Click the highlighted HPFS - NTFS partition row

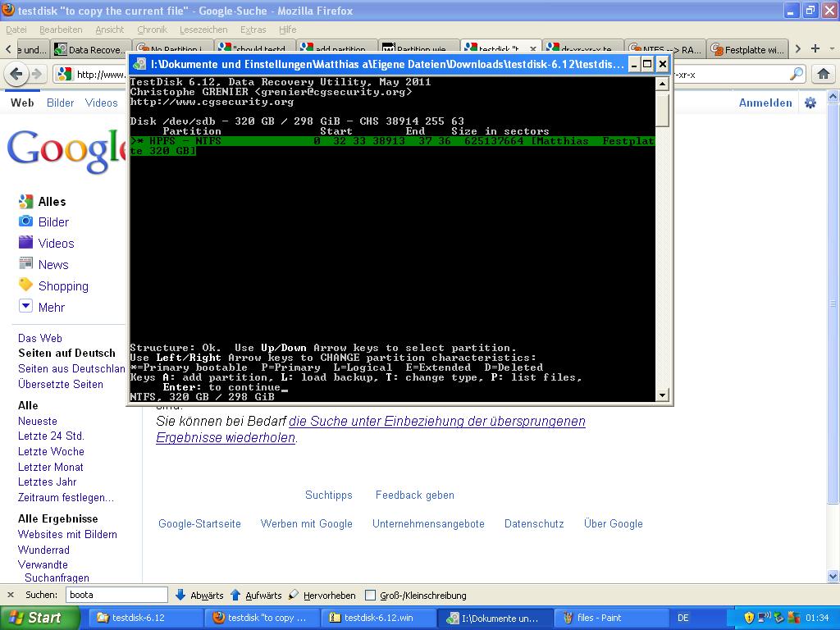(391, 146)
